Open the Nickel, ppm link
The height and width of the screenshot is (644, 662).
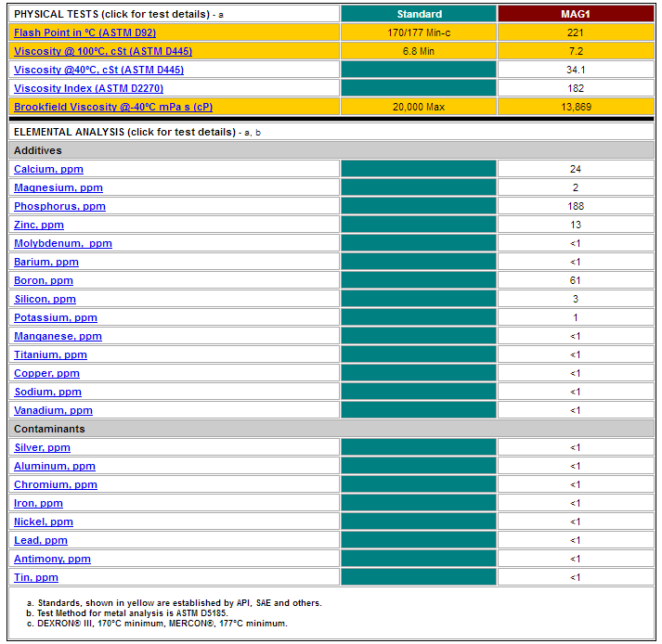(x=44, y=522)
